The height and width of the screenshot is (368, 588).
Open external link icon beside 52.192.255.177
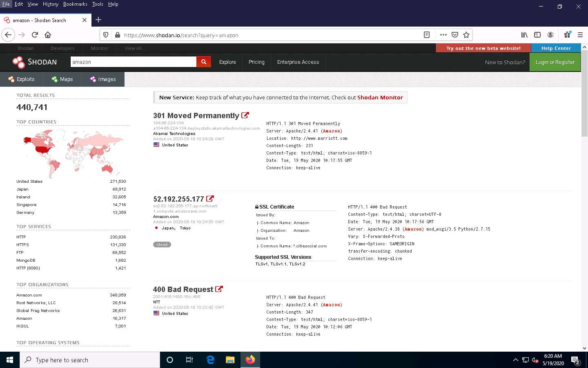click(210, 199)
